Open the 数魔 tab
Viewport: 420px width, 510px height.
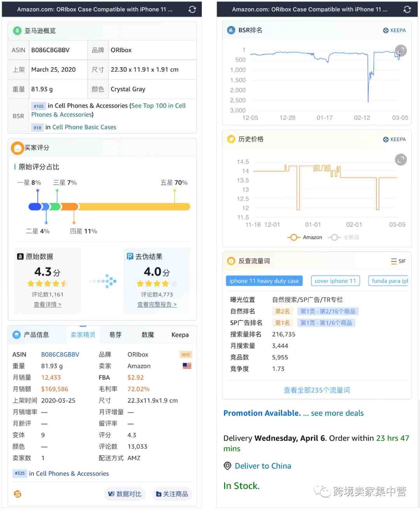click(148, 335)
